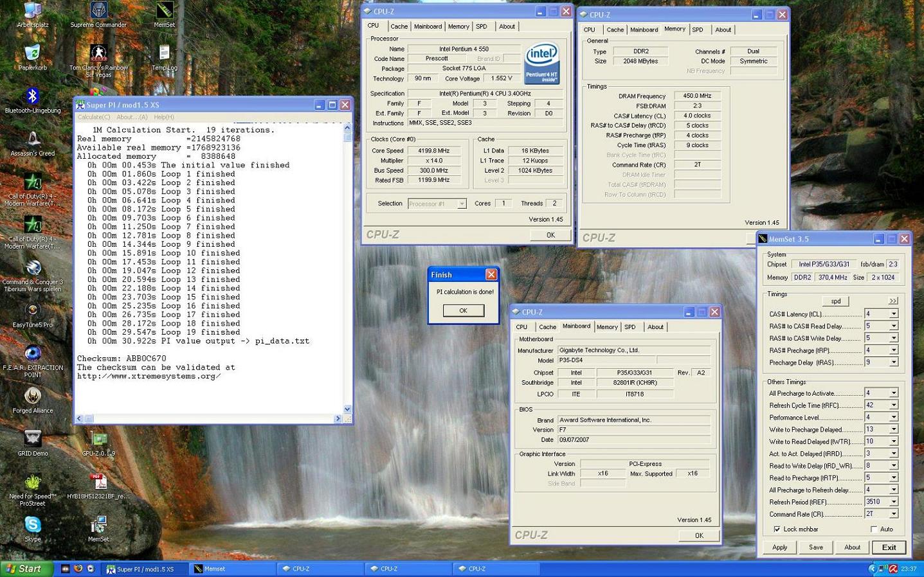Click OK in CPU-Z processor window

coord(550,235)
